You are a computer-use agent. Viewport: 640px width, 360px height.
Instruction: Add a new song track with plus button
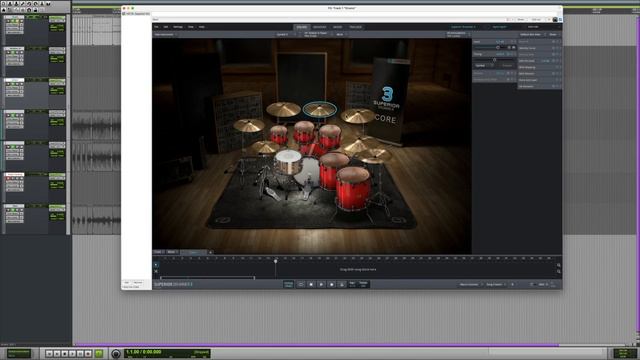pos(211,252)
